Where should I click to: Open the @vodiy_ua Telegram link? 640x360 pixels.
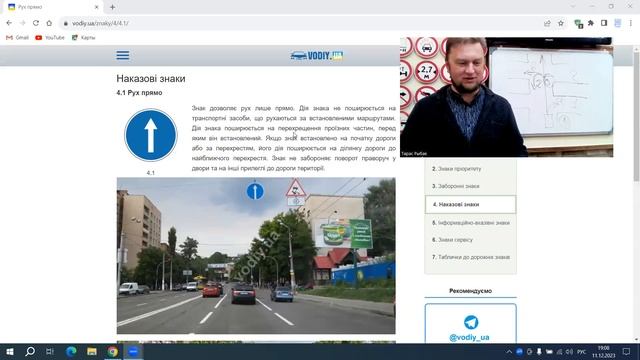point(469,338)
